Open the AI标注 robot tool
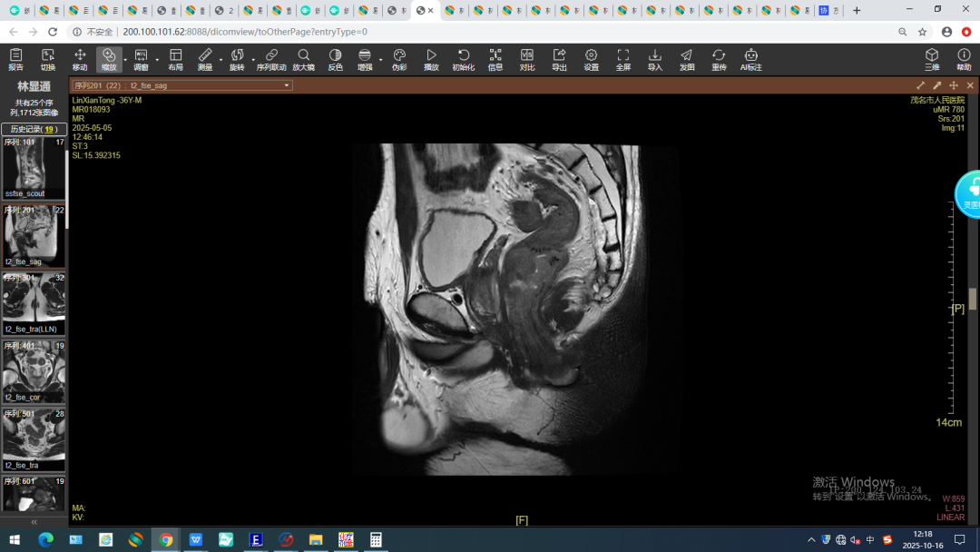Screen dimensions: 980x552 750,59
